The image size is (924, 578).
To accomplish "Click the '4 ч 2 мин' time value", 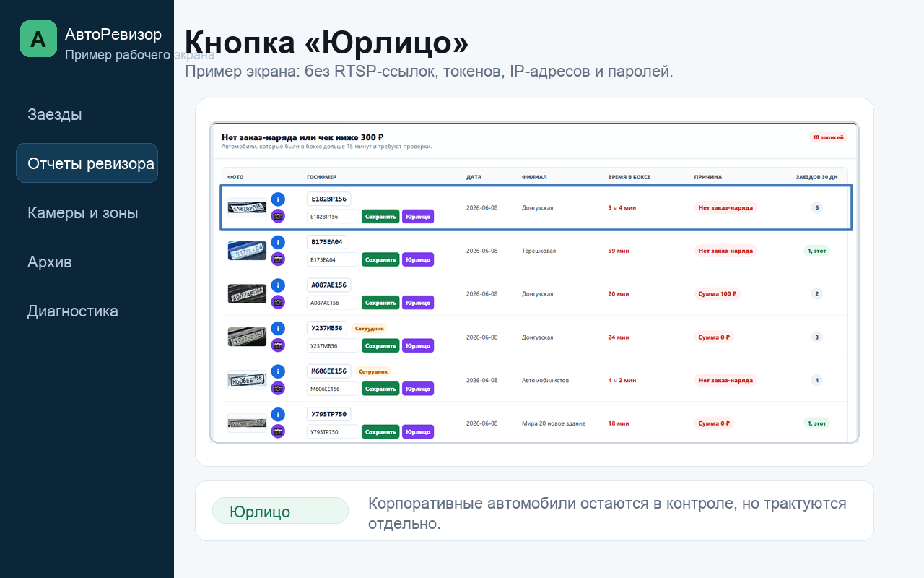I will [622, 380].
